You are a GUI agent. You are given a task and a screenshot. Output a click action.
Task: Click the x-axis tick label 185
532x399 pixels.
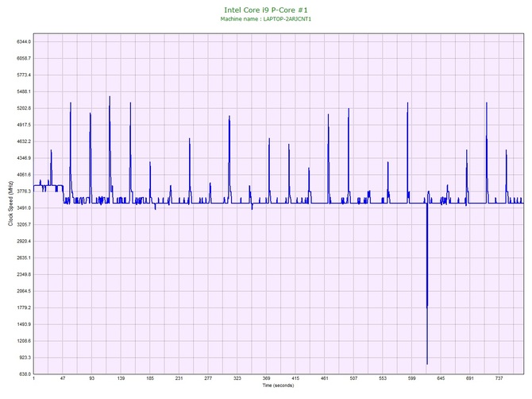[x=150, y=378]
